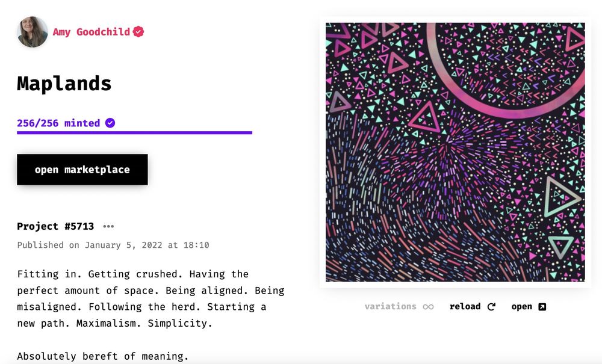Click the verified badge beside Amy Goodchild

tap(138, 32)
